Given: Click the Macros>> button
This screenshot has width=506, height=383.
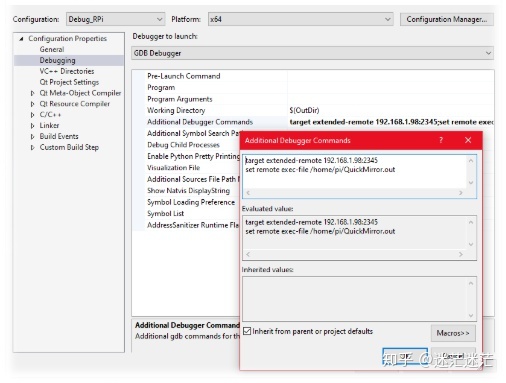Looking at the screenshot, I should pyautogui.click(x=453, y=333).
